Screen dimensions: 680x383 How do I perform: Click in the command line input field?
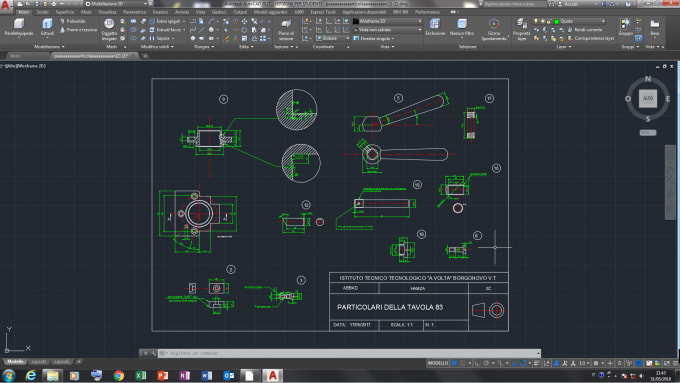349,354
